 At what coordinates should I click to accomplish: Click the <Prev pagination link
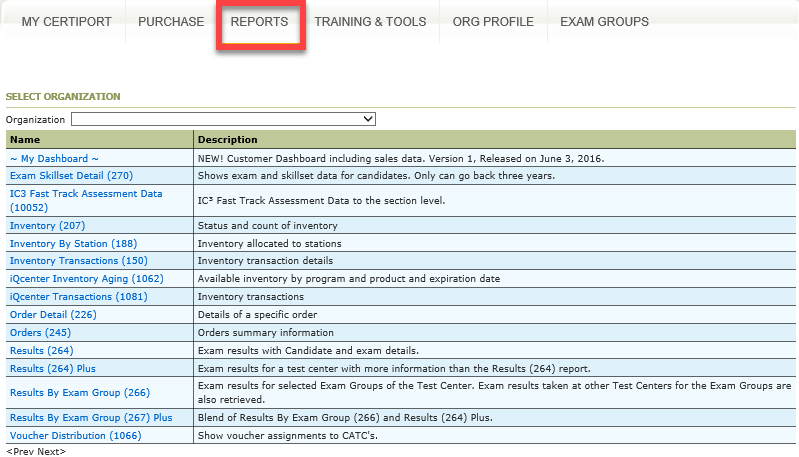pyautogui.click(x=20, y=452)
